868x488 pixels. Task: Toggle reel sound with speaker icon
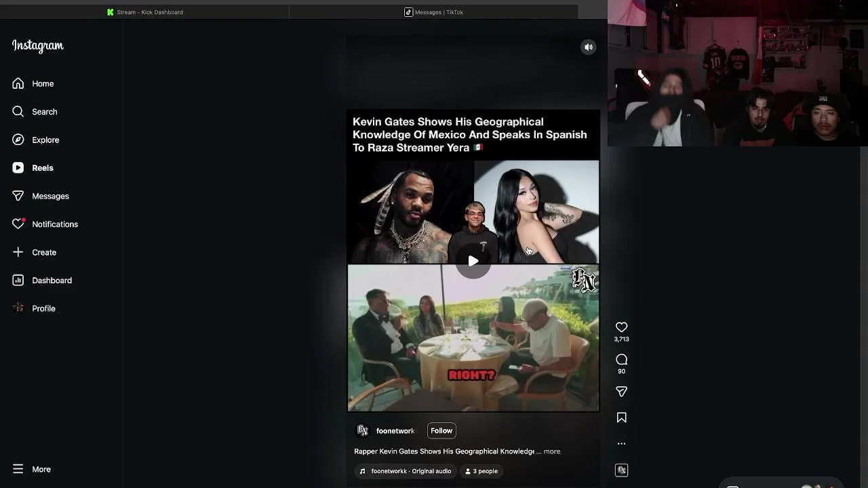pos(589,47)
